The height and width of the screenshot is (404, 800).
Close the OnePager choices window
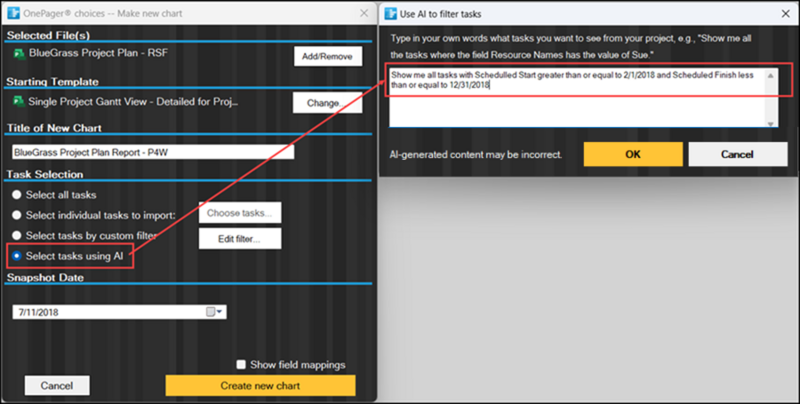coord(364,13)
